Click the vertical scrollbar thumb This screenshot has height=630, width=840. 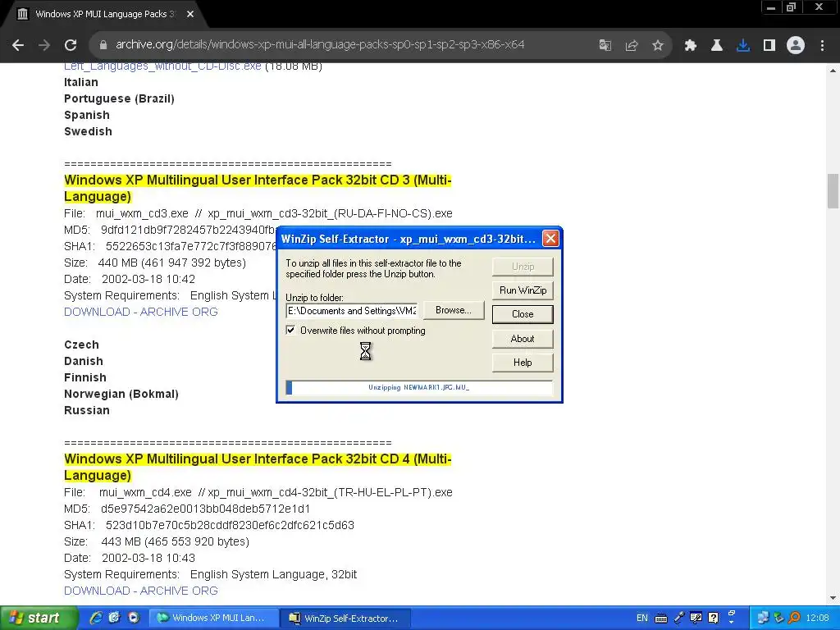tap(833, 190)
